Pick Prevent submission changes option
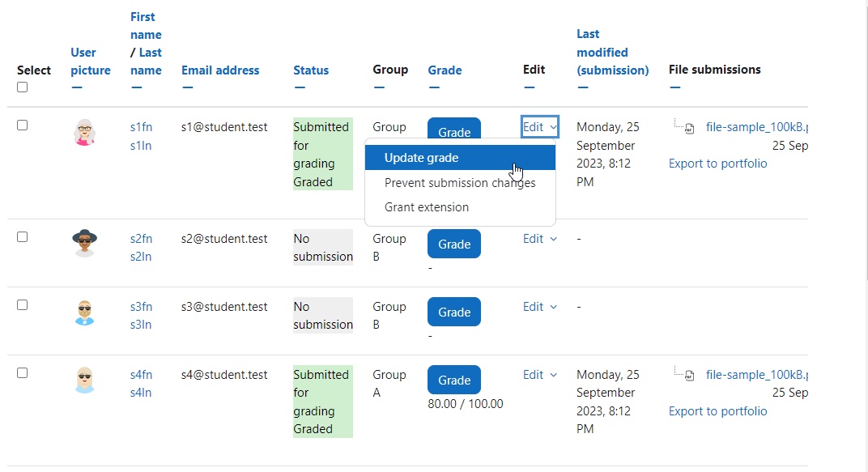 click(460, 183)
